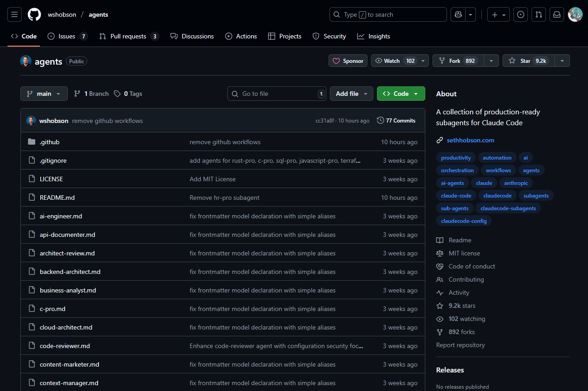The width and height of the screenshot is (588, 391).
Task: Fork the agents repository
Action: coord(458,61)
